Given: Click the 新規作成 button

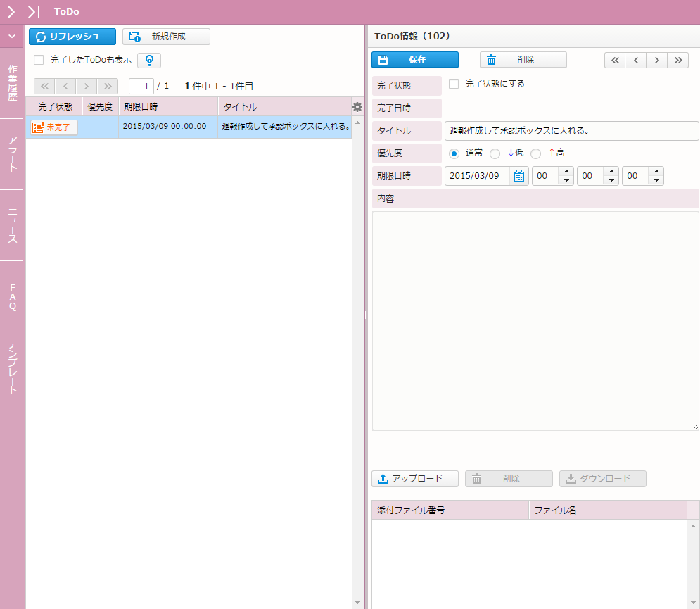Looking at the screenshot, I should [x=167, y=37].
